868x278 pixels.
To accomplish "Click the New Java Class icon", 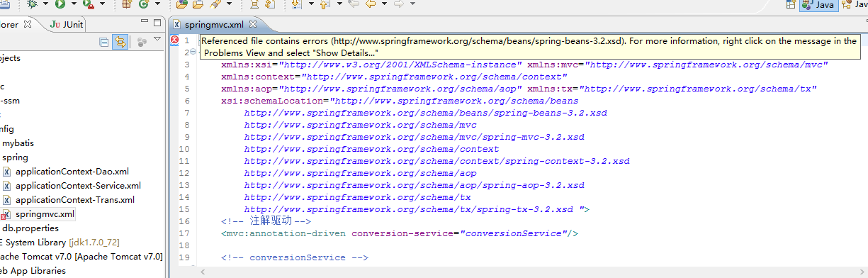I will (x=144, y=4).
